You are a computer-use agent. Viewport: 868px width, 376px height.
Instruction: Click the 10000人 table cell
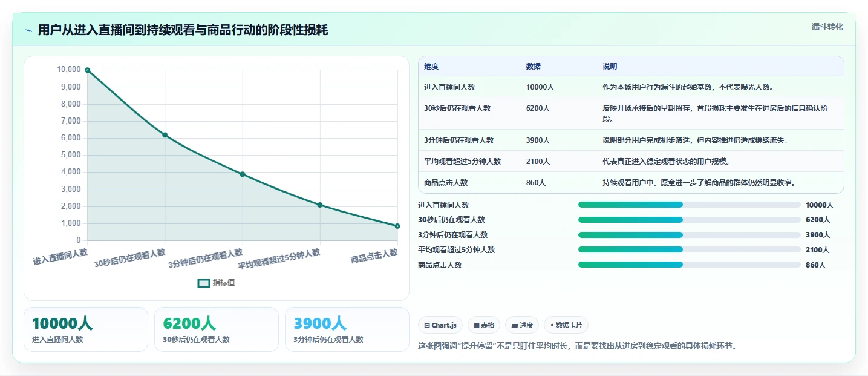(x=540, y=87)
